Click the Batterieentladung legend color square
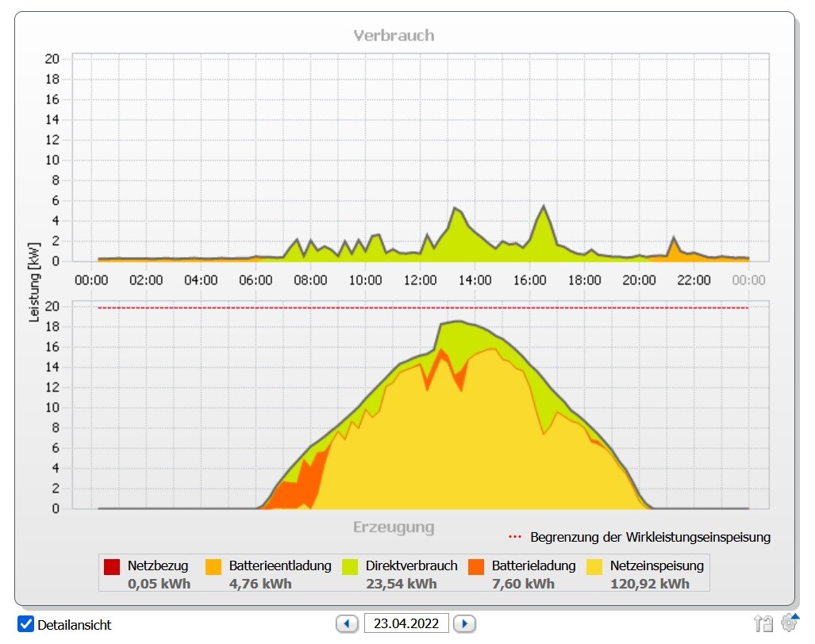This screenshot has width=815, height=644. 213,566
